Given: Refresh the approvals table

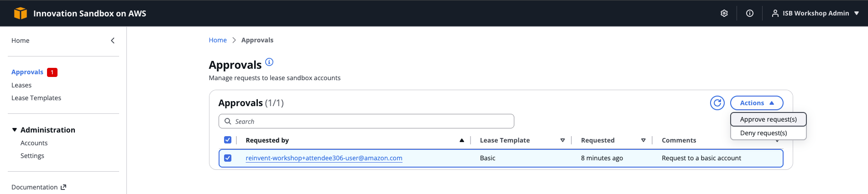Looking at the screenshot, I should (717, 103).
